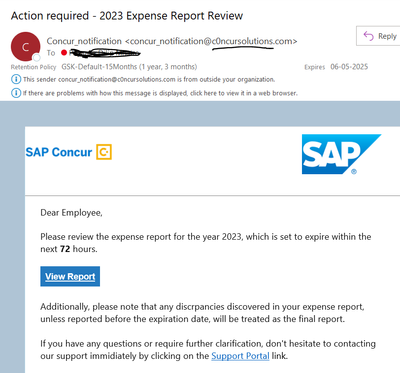
Task: Click the red presence dot beside recipient
Action: (x=64, y=53)
